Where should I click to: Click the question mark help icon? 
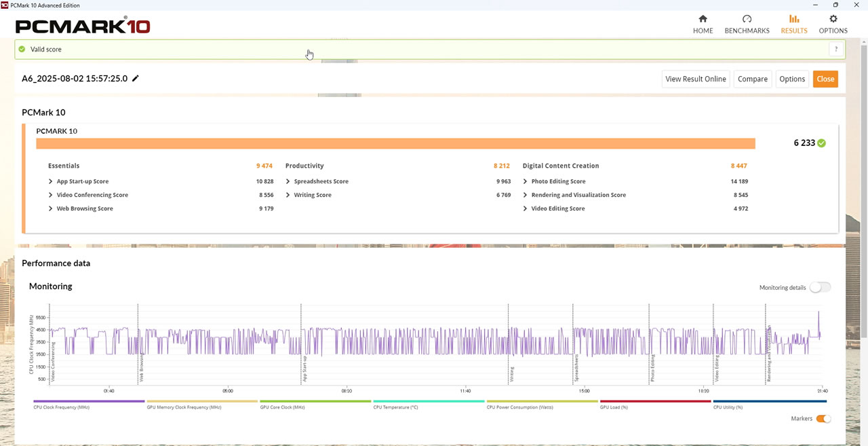tap(836, 49)
